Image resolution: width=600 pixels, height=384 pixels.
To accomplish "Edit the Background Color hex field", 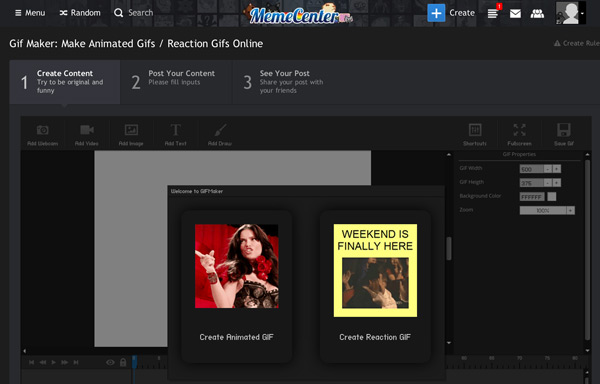I will pyautogui.click(x=532, y=197).
